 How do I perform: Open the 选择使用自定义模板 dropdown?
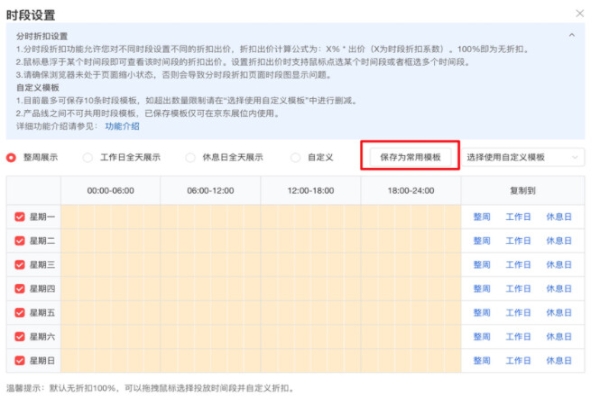[523, 158]
